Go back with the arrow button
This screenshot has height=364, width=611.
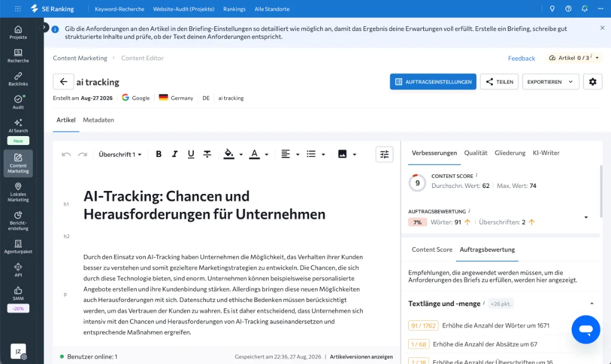click(63, 82)
